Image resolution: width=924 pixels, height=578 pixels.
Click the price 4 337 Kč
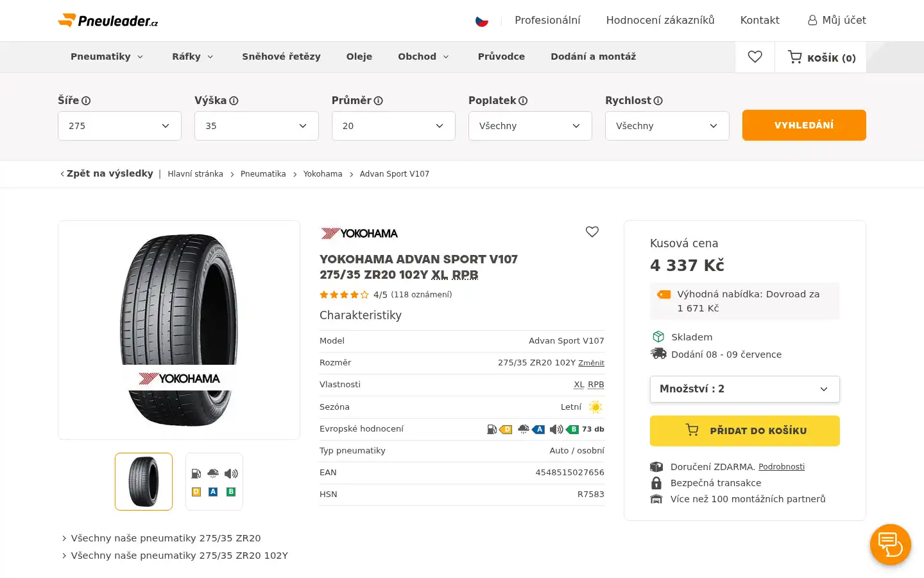[687, 265]
